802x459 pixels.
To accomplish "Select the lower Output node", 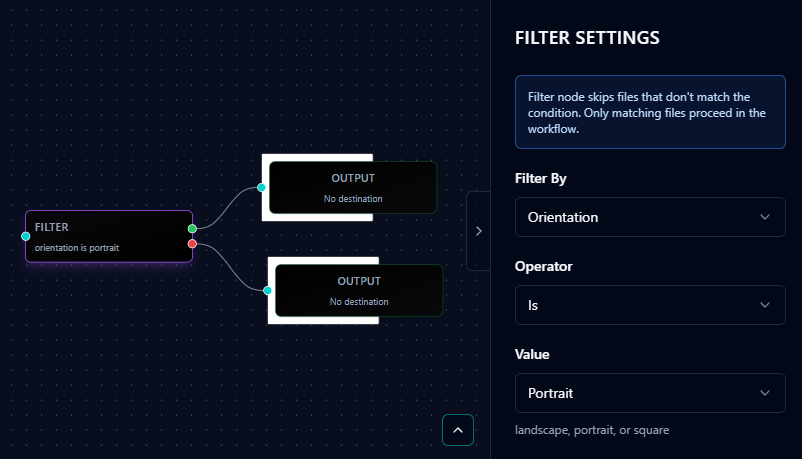I will (x=358, y=291).
